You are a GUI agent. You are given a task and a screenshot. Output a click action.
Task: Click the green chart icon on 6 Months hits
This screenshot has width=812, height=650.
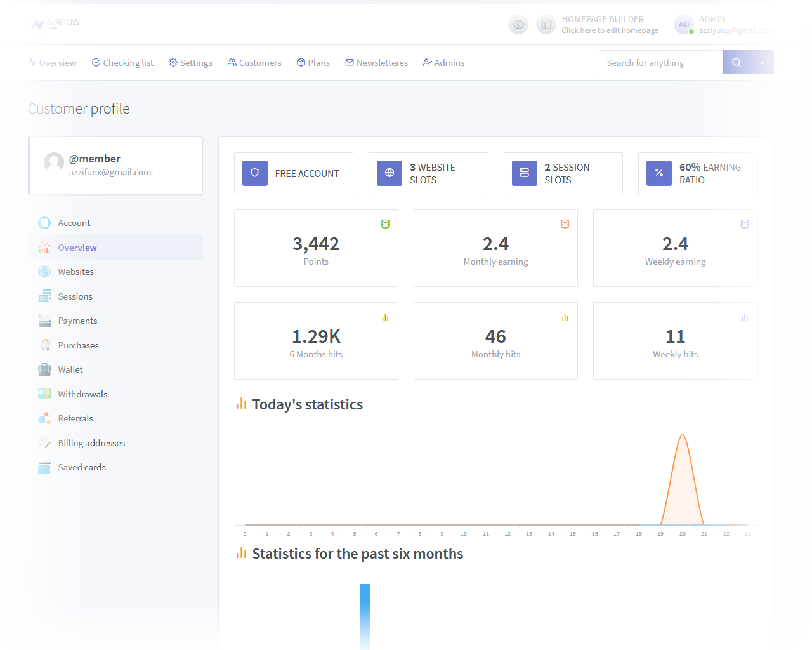pyautogui.click(x=385, y=317)
